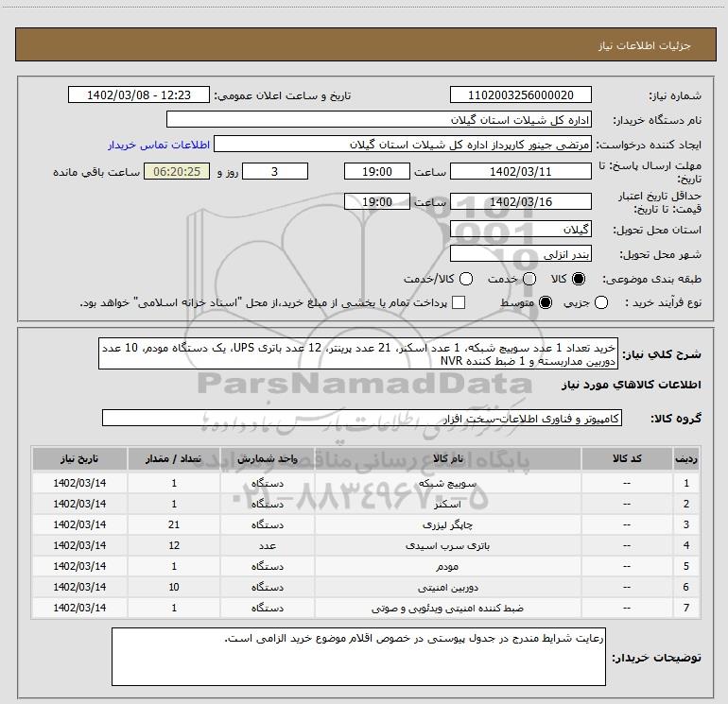The image size is (728, 704).
Task: Click the تعداد / مقدار column header
Action: click(x=174, y=459)
